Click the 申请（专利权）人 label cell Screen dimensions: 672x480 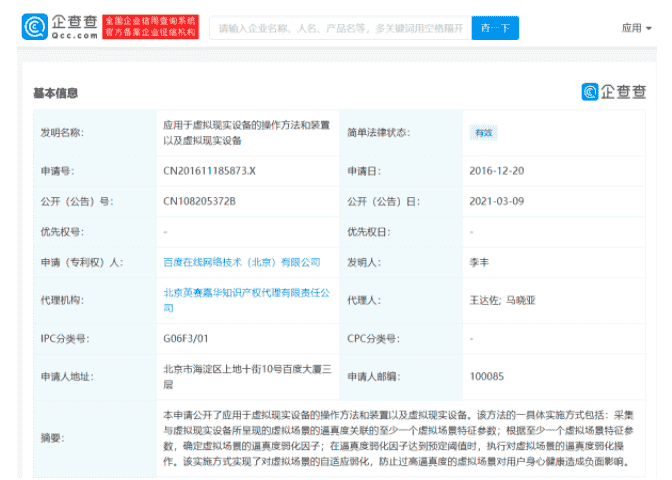pyautogui.click(x=95, y=262)
